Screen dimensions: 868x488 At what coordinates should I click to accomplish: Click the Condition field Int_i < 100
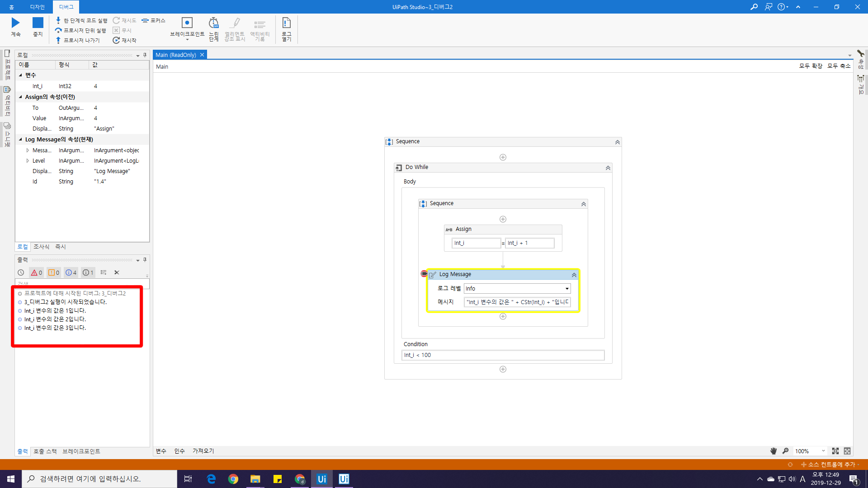(x=502, y=355)
